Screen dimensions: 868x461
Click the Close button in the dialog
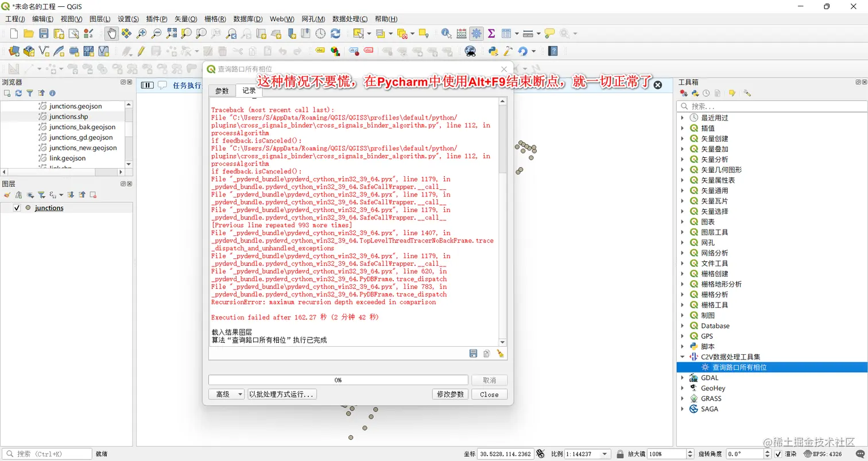tap(489, 394)
